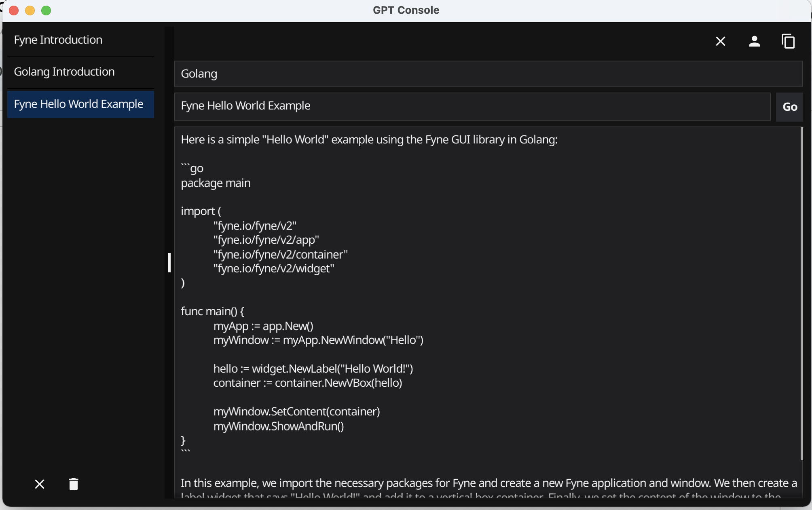Click the Fyne Hello World Example prompt field
812x510 pixels.
click(472, 107)
